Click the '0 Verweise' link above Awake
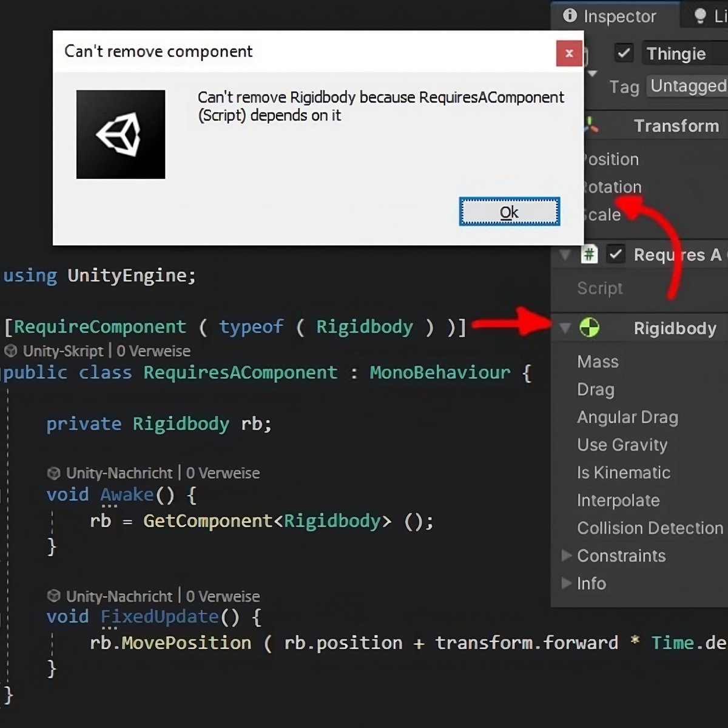The width and height of the screenshot is (728, 728). coord(223,473)
